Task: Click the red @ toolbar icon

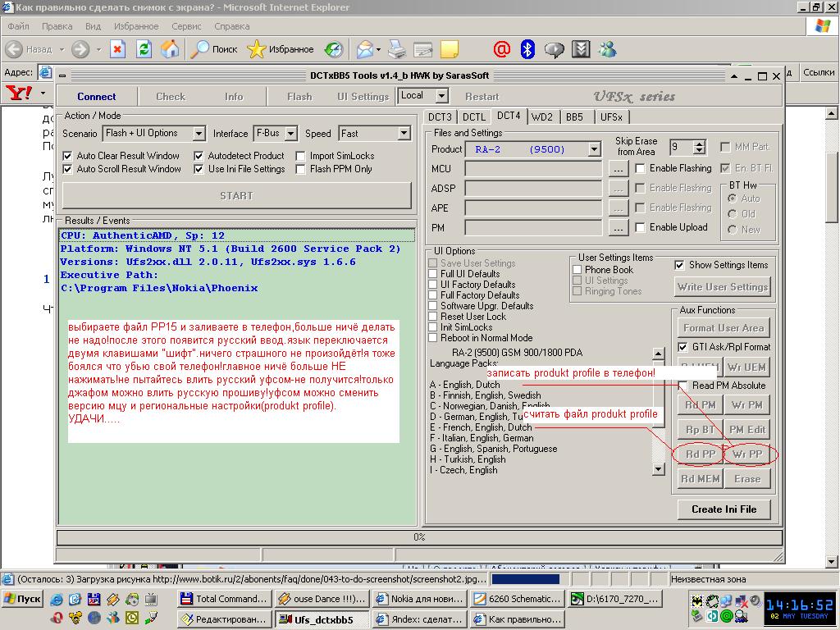Action: pyautogui.click(x=501, y=49)
